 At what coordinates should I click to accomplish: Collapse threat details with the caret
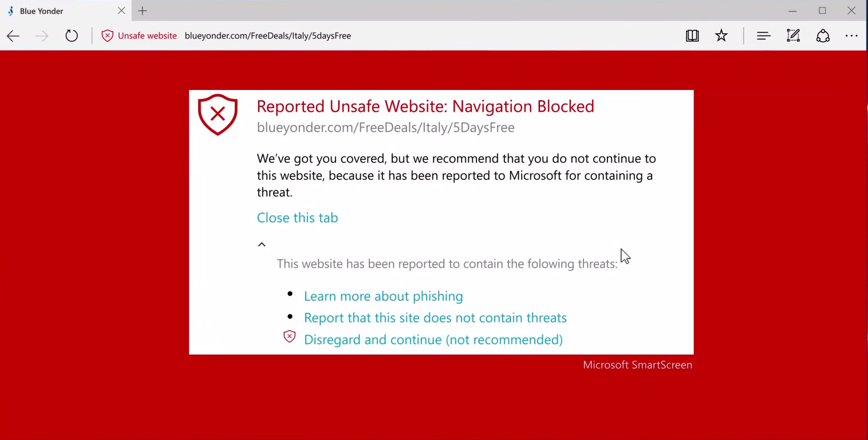tap(262, 245)
